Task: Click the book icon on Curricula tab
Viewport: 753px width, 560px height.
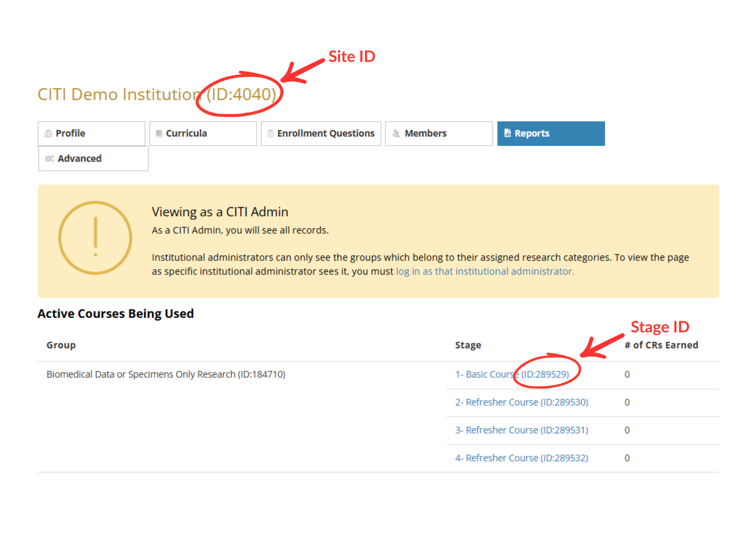Action: pos(159,133)
